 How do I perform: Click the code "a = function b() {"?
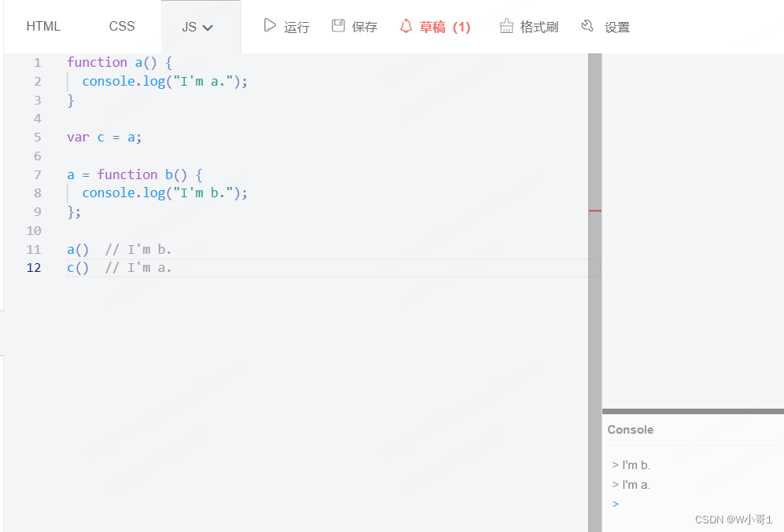134,174
